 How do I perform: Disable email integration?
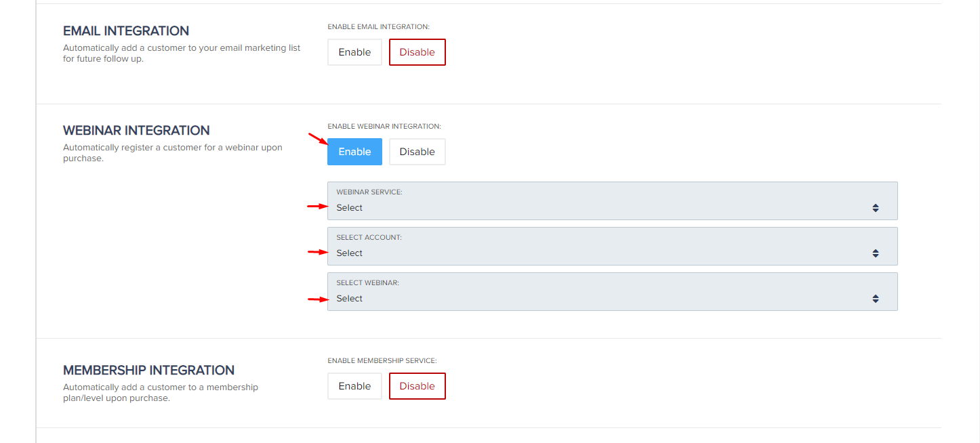click(x=417, y=52)
